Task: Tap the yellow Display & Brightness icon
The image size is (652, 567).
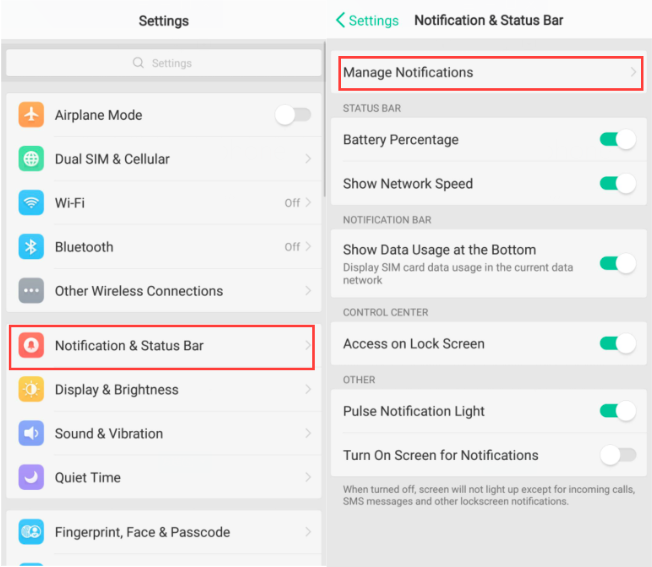Action: tap(31, 389)
